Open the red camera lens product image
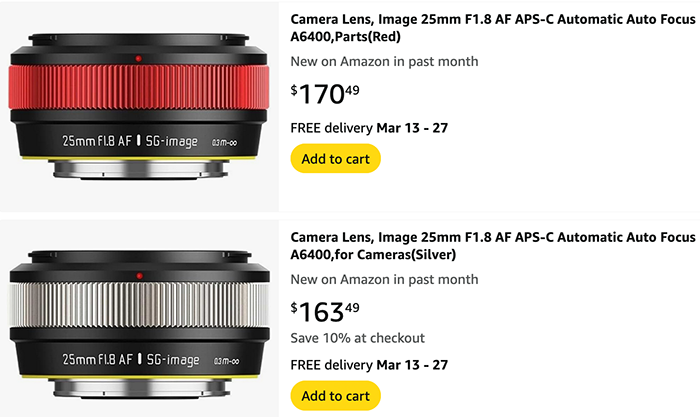 [x=139, y=106]
